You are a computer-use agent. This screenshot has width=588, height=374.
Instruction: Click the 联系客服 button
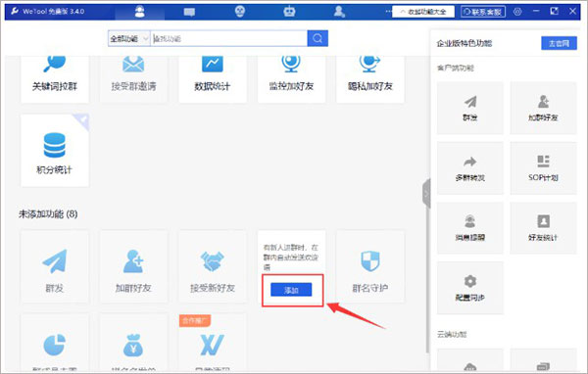point(483,12)
